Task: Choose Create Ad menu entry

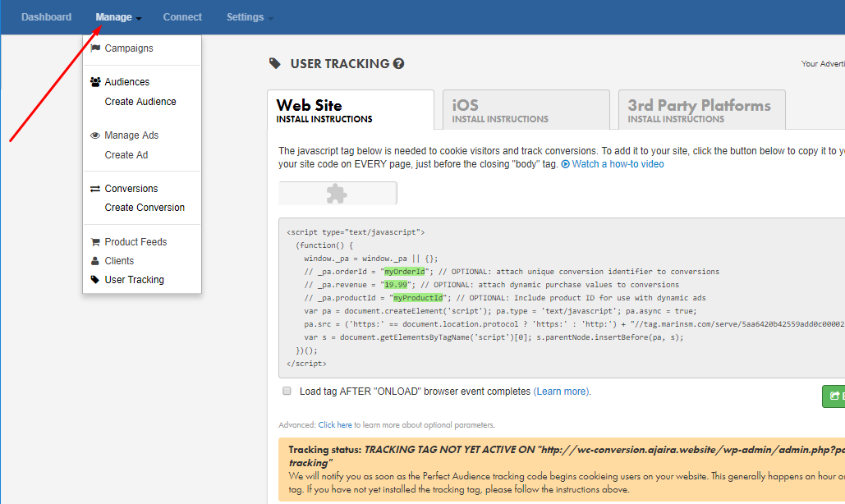Action: click(126, 155)
